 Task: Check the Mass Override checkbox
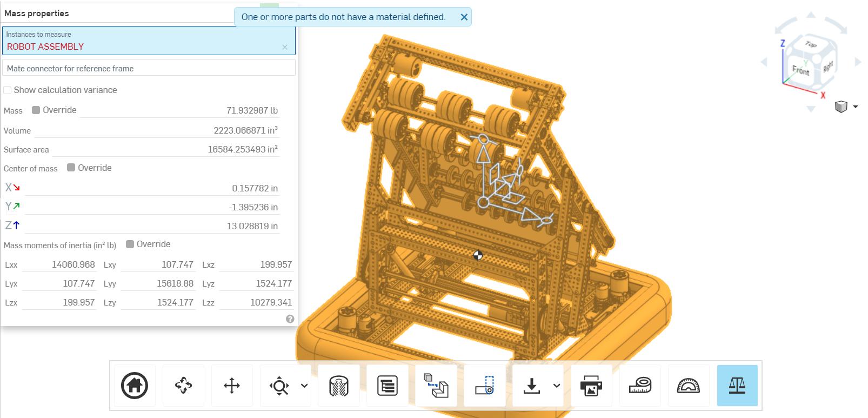point(36,110)
